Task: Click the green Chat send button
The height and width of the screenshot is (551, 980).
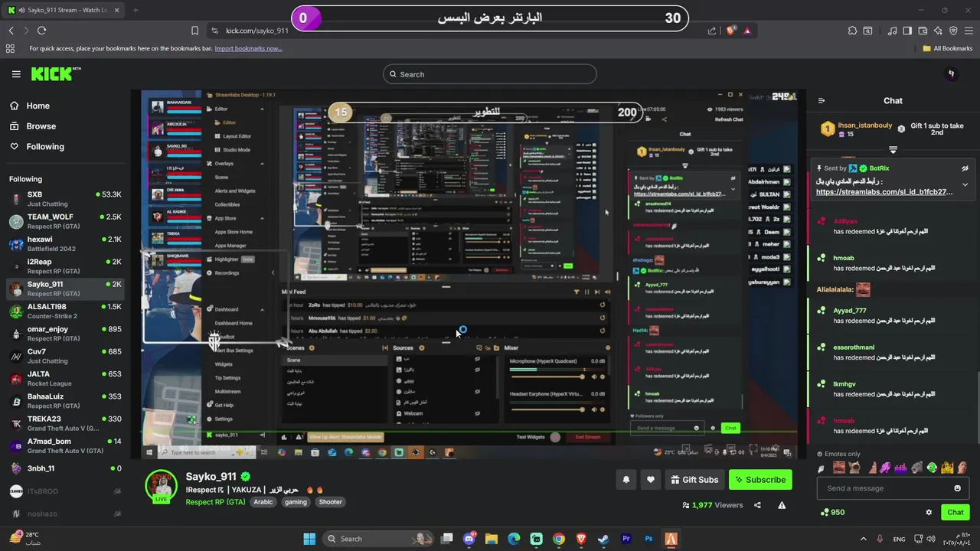Action: [x=955, y=512]
